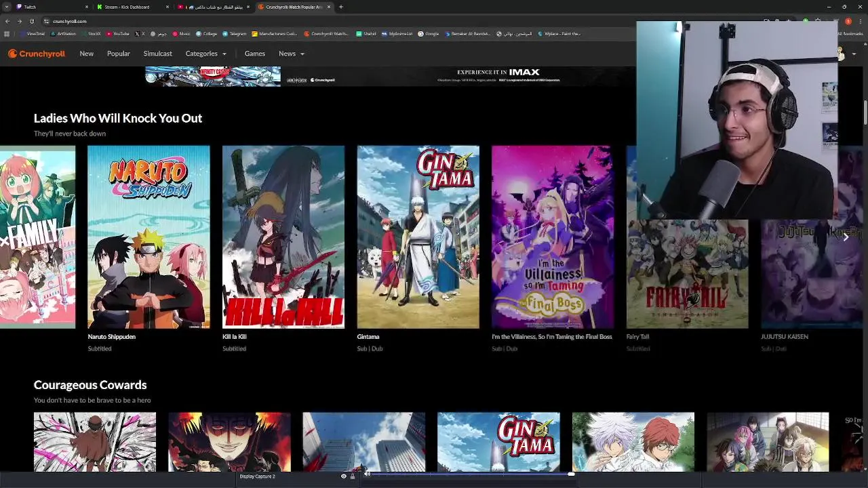Open the Google bookmark
Viewport: 868px width, 488px height.
[429, 33]
